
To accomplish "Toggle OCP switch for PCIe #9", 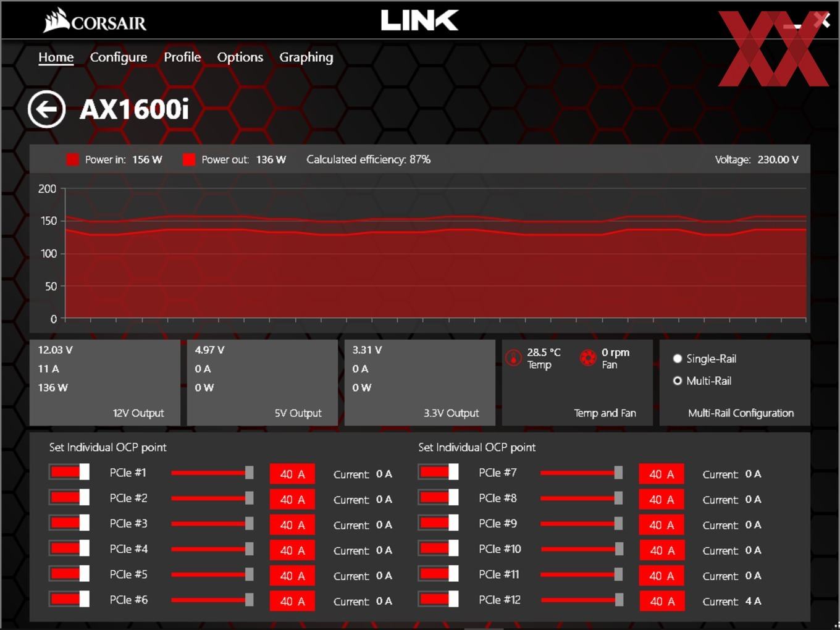I will pyautogui.click(x=438, y=523).
